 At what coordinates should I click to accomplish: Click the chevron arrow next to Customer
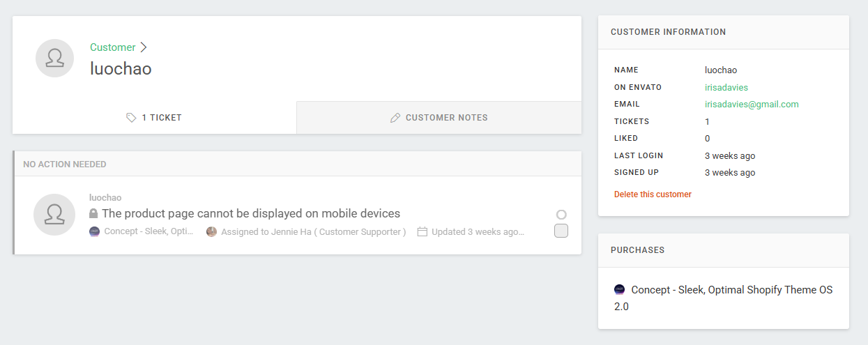click(x=144, y=47)
